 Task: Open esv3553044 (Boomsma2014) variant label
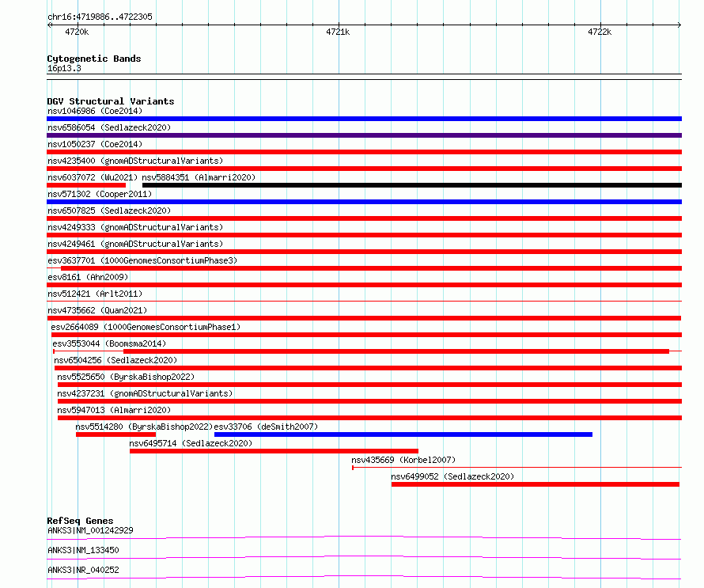tap(109, 343)
